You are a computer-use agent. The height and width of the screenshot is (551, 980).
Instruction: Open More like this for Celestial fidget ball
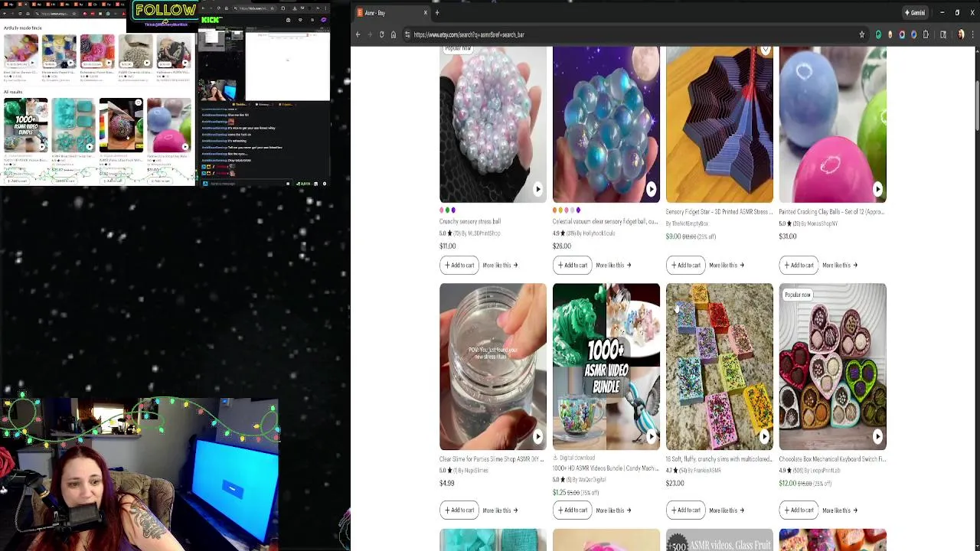coord(613,265)
